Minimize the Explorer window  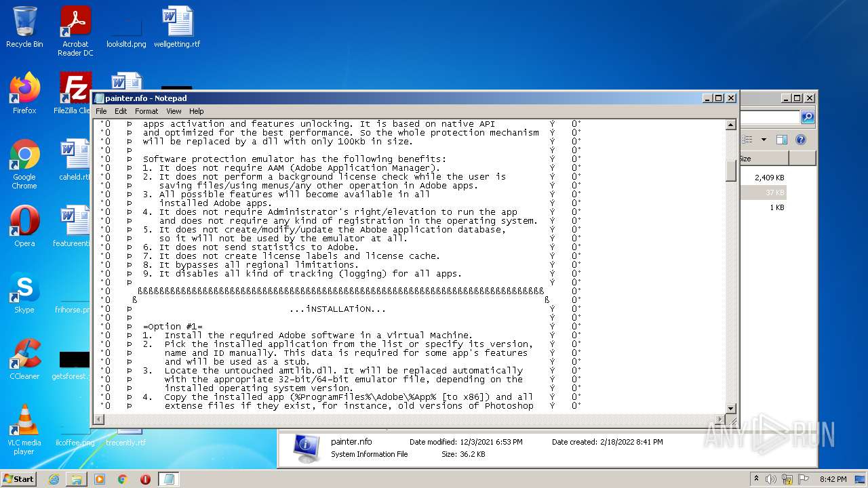[786, 98]
